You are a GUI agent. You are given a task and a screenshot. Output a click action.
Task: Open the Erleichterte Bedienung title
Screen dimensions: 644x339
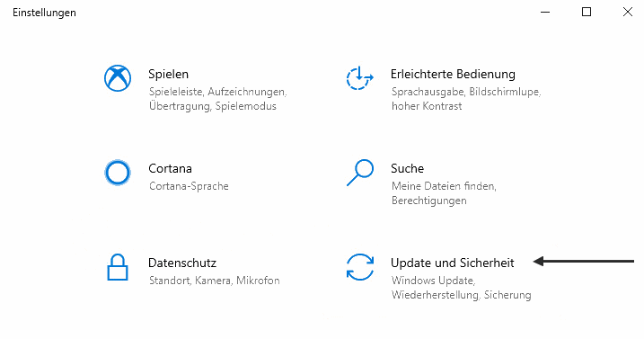453,74
